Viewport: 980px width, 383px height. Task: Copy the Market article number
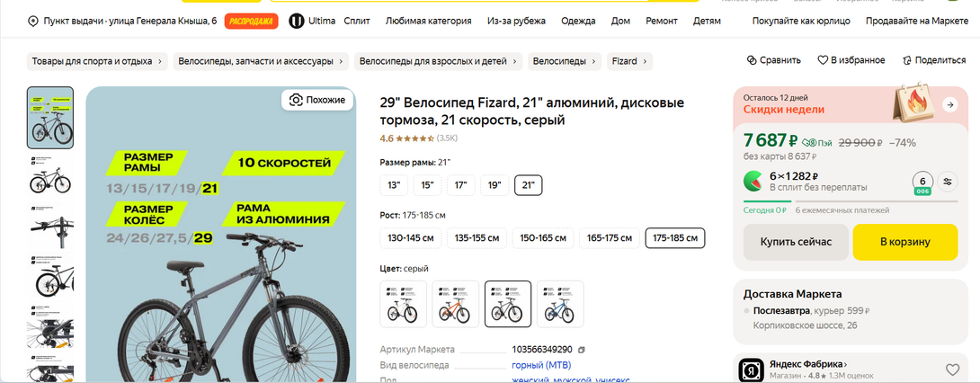[582, 349]
